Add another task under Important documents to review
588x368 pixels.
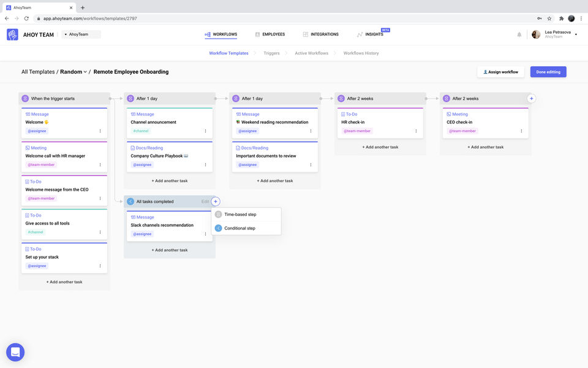pyautogui.click(x=275, y=181)
